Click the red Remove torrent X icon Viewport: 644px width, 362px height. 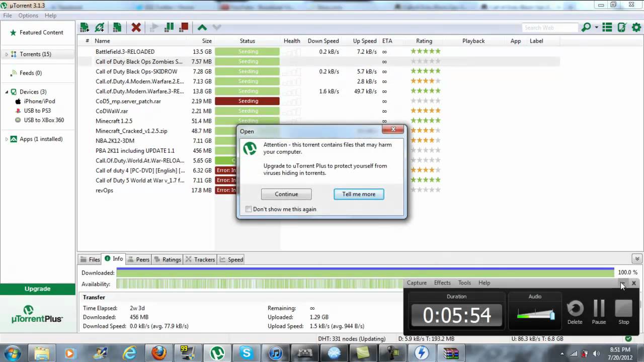click(136, 27)
